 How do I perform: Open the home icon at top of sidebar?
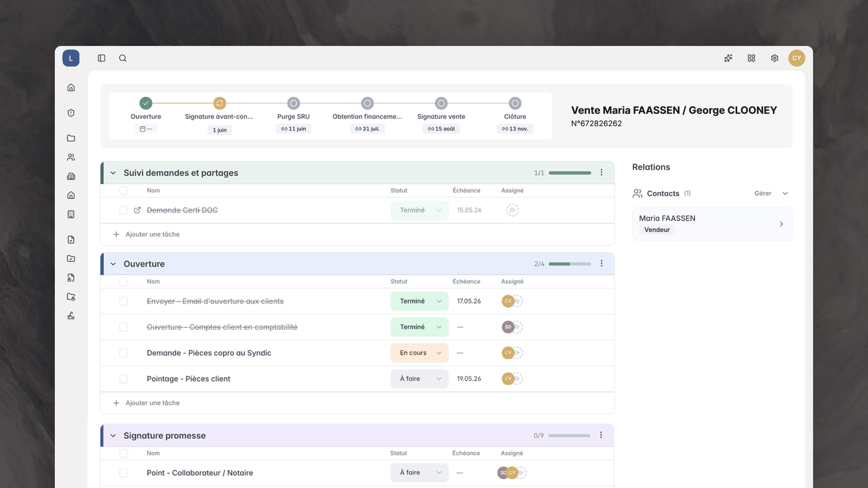tap(71, 88)
